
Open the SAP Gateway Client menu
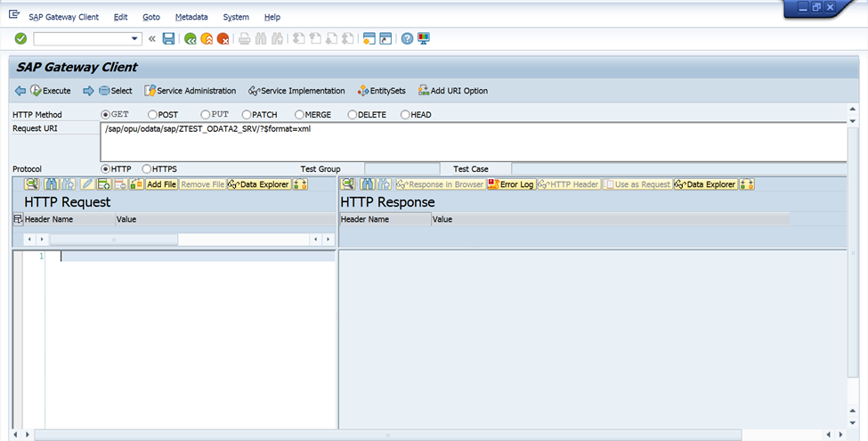pyautogui.click(x=64, y=17)
